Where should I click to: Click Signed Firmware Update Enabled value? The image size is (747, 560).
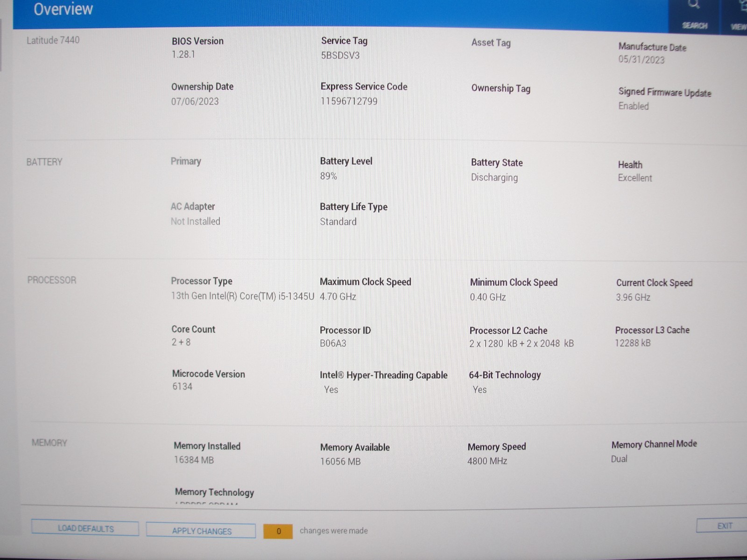click(x=634, y=106)
